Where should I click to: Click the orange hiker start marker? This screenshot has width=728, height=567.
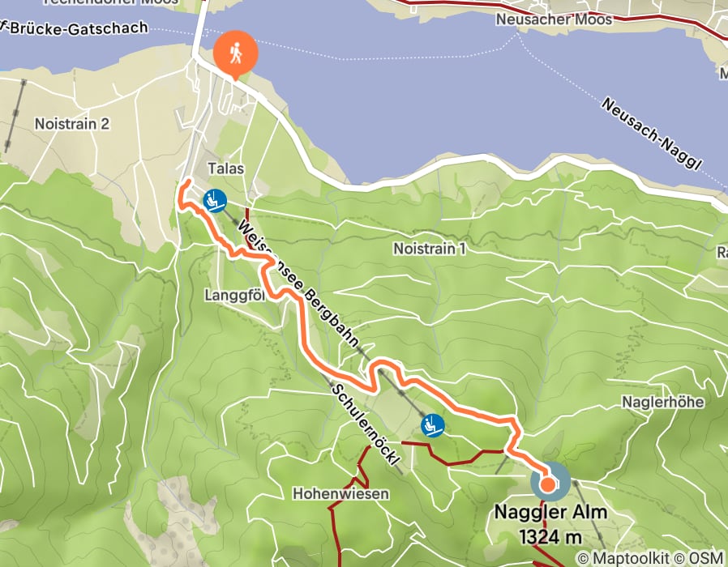coord(235,53)
